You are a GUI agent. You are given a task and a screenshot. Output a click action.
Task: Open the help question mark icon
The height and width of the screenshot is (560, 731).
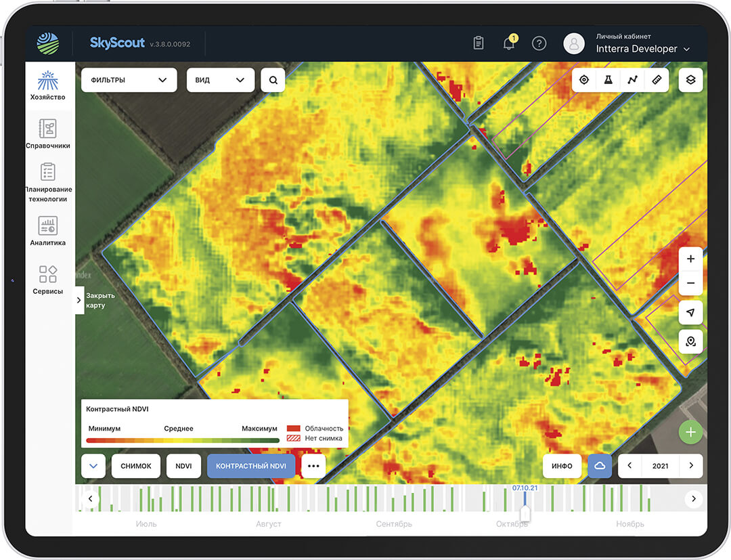pyautogui.click(x=539, y=43)
